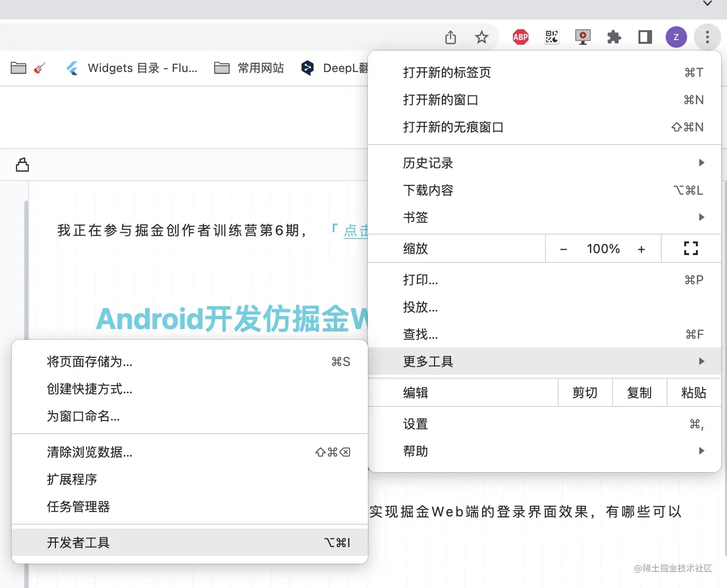Open 下载内容 from the menu
The height and width of the screenshot is (588, 727).
544,190
